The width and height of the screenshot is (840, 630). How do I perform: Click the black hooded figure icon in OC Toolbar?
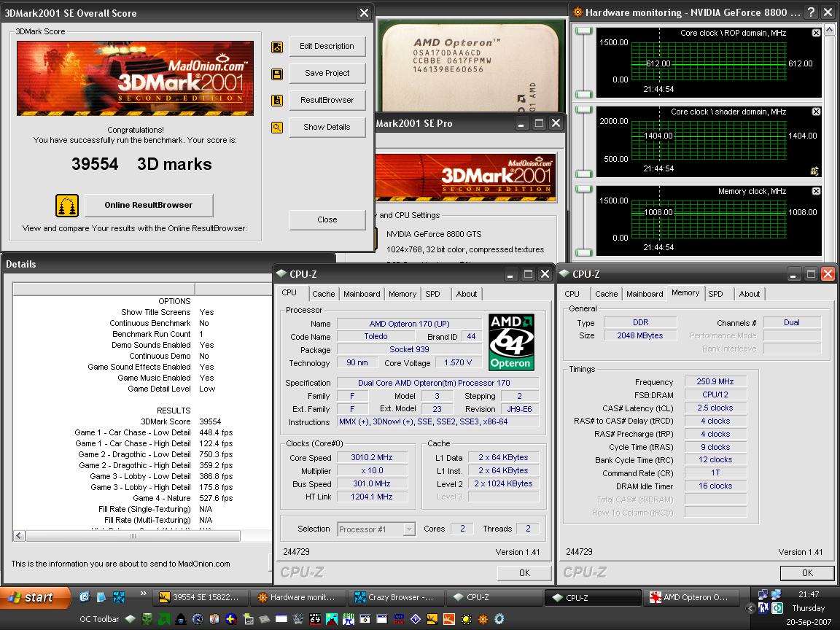[x=181, y=619]
